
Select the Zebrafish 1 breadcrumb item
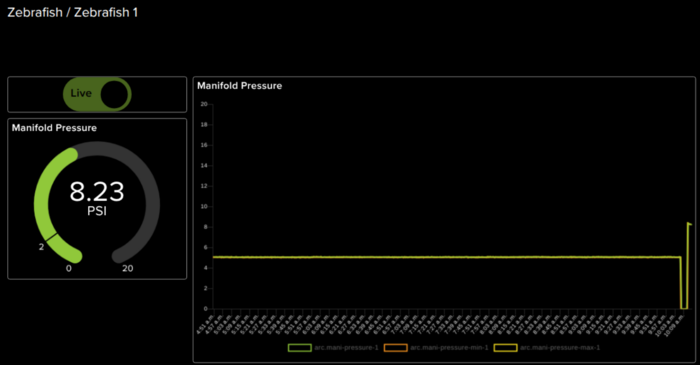(x=106, y=12)
